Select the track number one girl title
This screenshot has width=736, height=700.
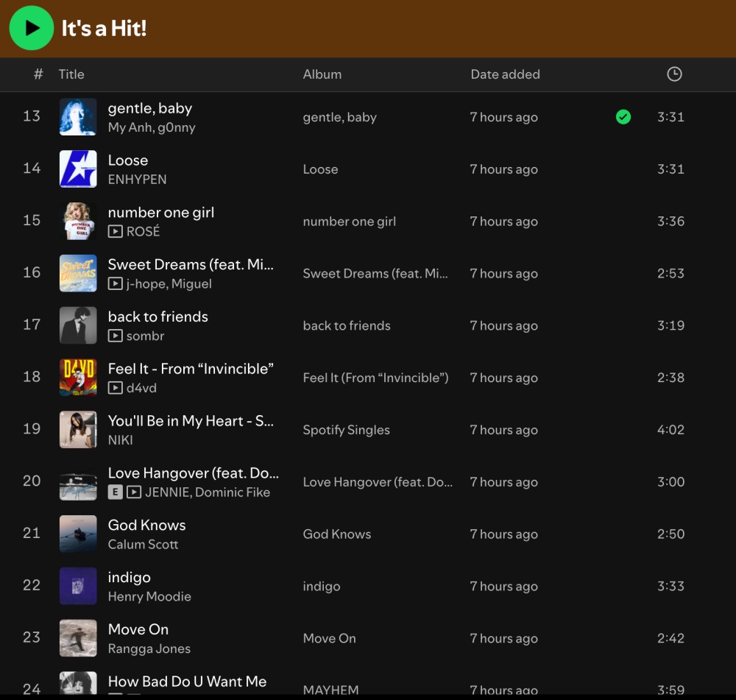pyautogui.click(x=161, y=213)
